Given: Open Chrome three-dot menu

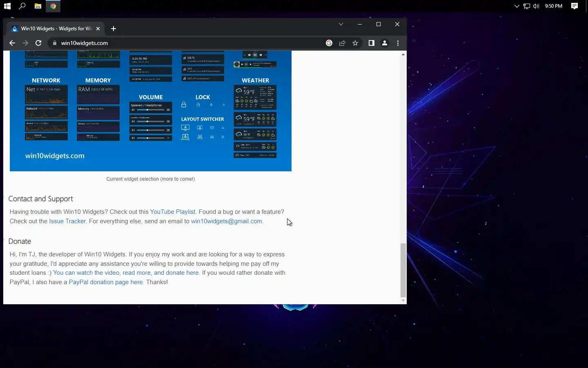Looking at the screenshot, I should (x=398, y=43).
